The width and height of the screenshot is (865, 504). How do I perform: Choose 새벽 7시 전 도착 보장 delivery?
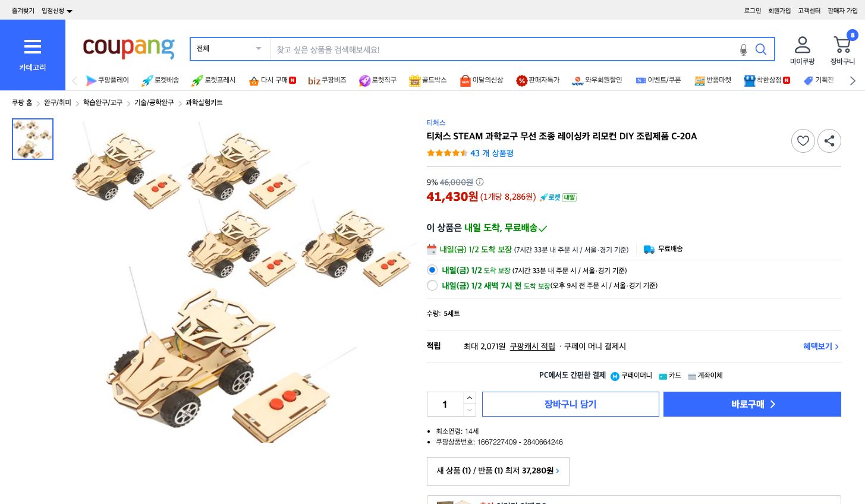(x=432, y=285)
